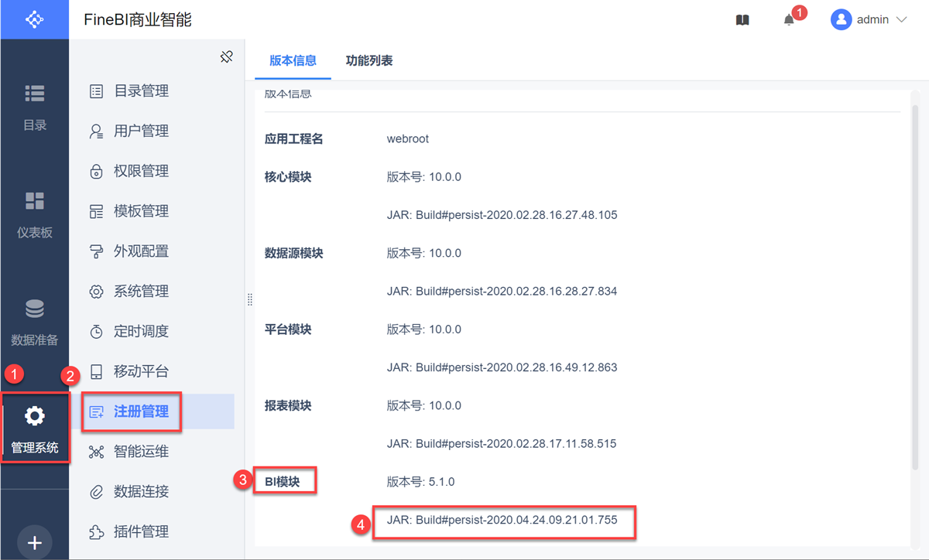Viewport: 929px width, 560px height.
Task: Click the 定时调度 clock icon
Action: (96, 332)
